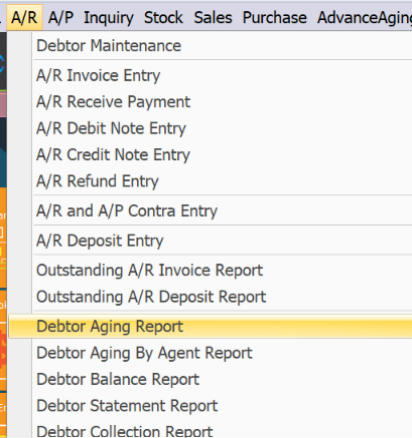Click the highlighted Debtor Aging Report
The image size is (412, 438).
point(210,326)
